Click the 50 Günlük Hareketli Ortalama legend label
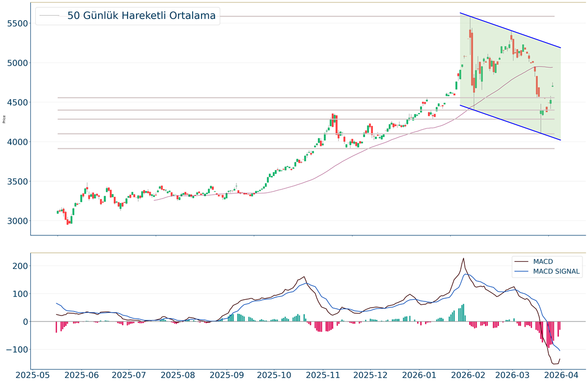The image size is (588, 382). click(141, 16)
